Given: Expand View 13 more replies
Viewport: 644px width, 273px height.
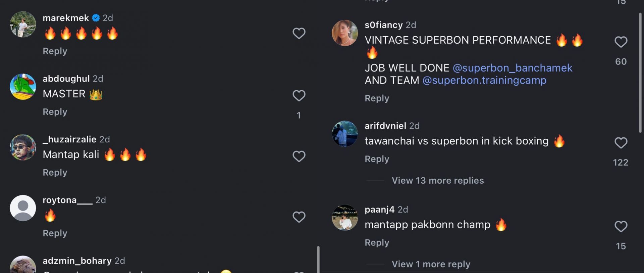Looking at the screenshot, I should pyautogui.click(x=438, y=181).
